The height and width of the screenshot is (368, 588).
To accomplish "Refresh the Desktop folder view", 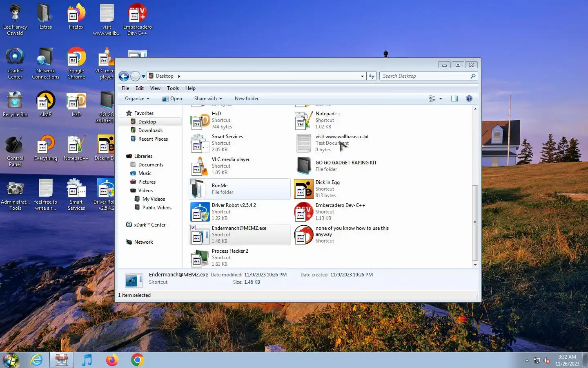I will pos(371,76).
